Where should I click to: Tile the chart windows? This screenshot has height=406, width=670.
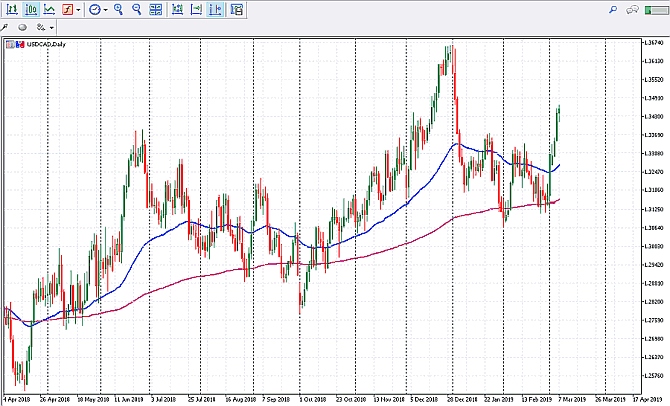(x=156, y=9)
